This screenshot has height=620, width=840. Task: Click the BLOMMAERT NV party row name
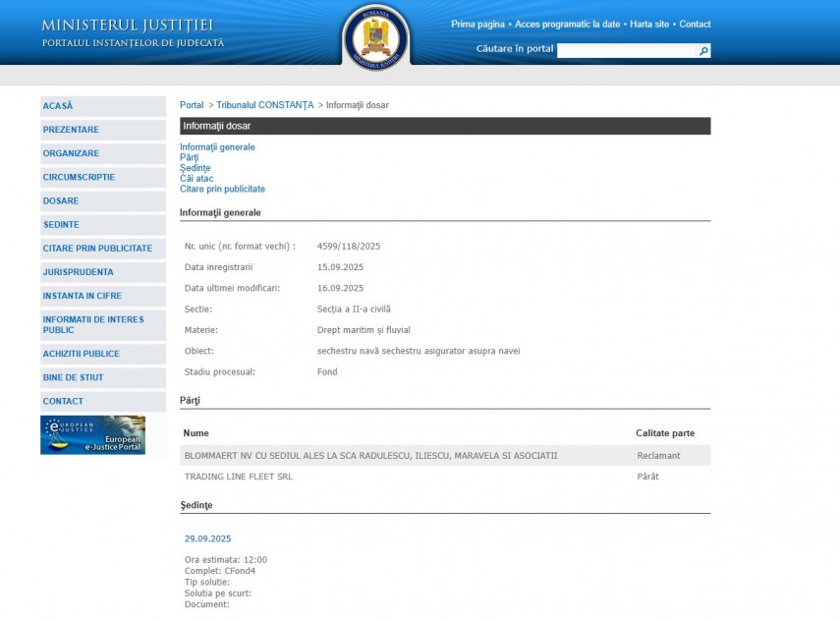coord(370,456)
